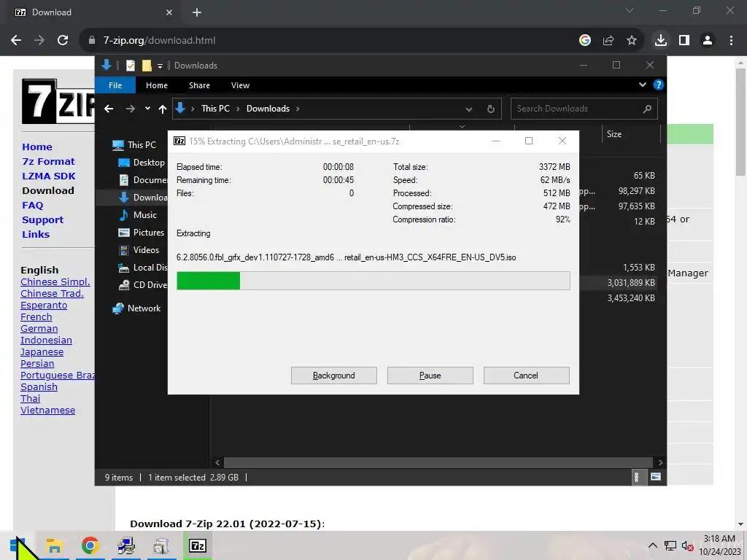The width and height of the screenshot is (747, 560).
Task: Open Home tab in Explorer ribbon
Action: 157,85
